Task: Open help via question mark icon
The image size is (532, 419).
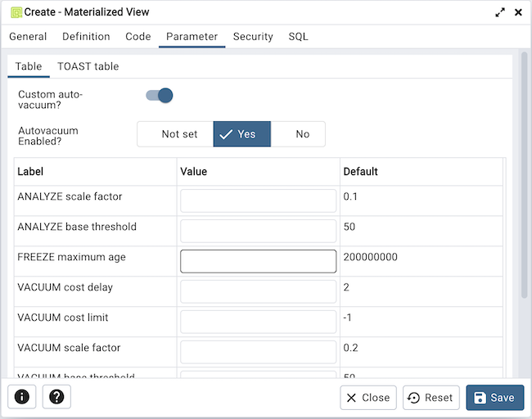Action: point(56,397)
